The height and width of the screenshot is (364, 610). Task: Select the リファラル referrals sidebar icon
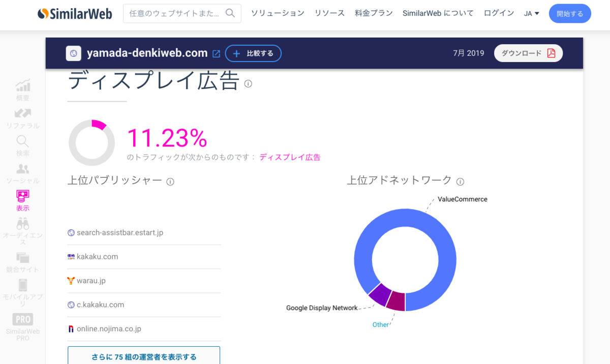point(22,117)
